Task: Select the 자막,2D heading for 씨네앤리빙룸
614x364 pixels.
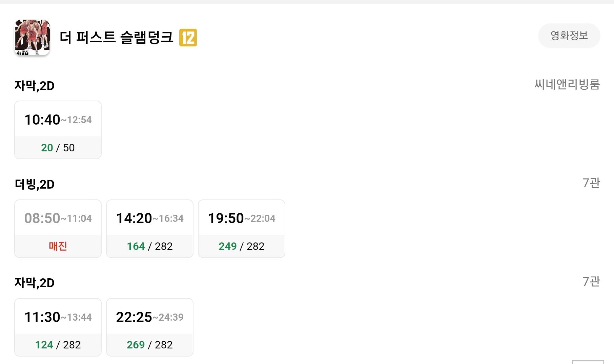Action: (35, 86)
